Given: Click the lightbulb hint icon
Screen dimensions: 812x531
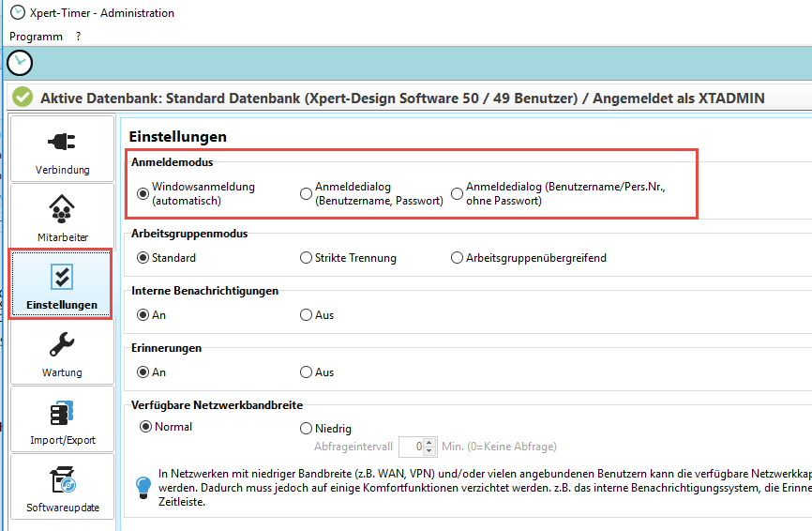Looking at the screenshot, I should point(143,486).
